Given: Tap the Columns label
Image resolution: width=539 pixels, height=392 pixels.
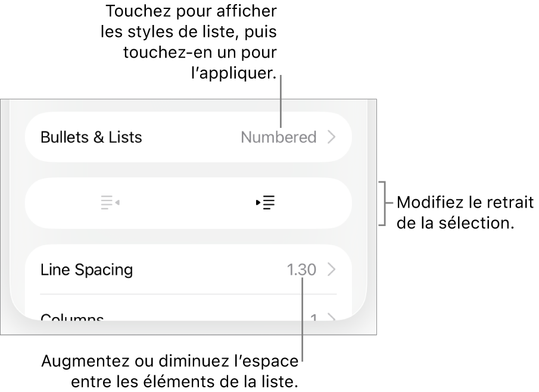Looking at the screenshot, I should [72, 318].
